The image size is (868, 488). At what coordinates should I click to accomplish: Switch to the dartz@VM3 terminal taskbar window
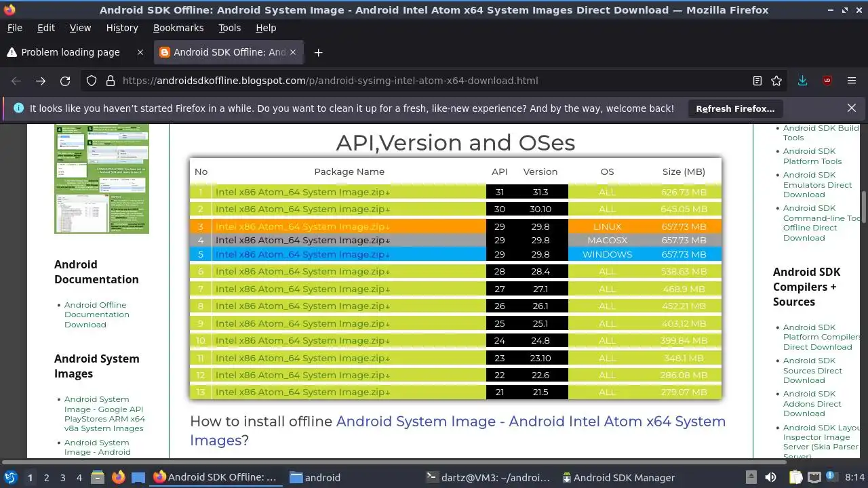(x=488, y=477)
